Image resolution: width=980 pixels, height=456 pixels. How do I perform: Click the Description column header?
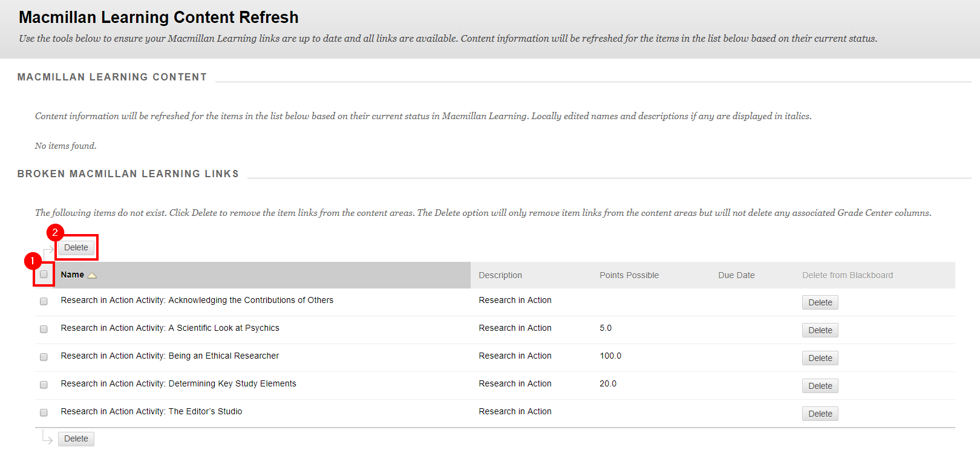[x=500, y=275]
